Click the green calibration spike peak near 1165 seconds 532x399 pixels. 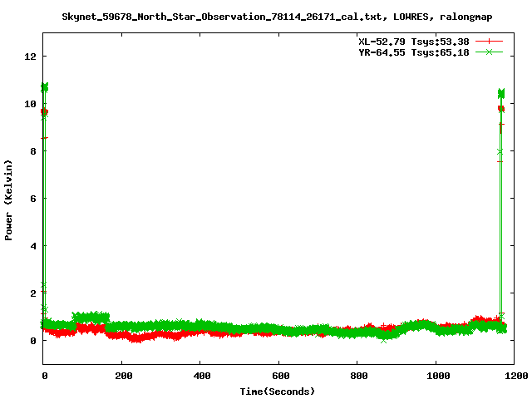(x=501, y=93)
